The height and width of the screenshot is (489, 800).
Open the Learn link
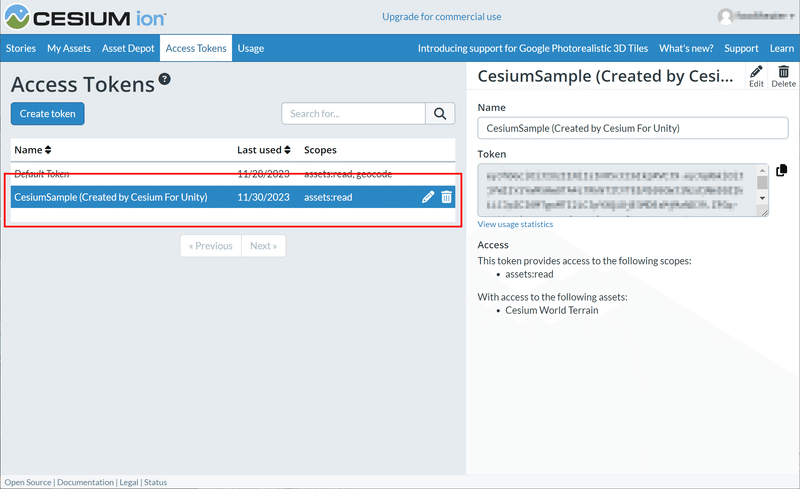click(782, 48)
